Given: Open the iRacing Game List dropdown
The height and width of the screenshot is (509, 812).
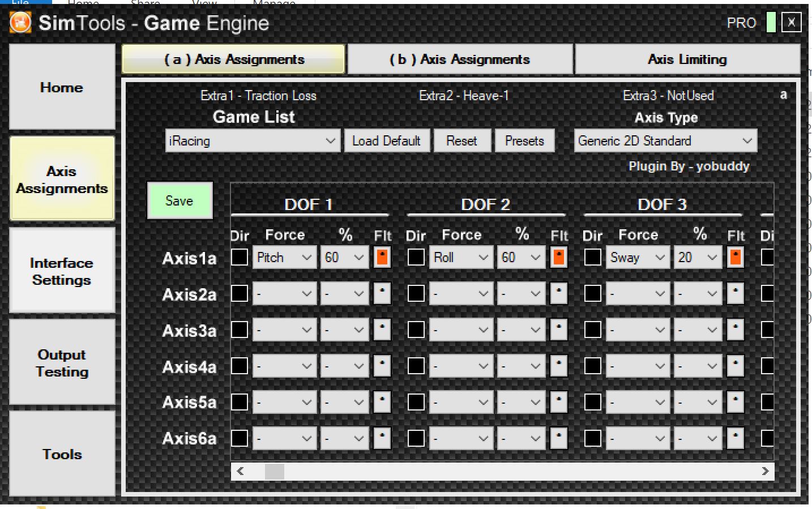Looking at the screenshot, I should [x=253, y=141].
